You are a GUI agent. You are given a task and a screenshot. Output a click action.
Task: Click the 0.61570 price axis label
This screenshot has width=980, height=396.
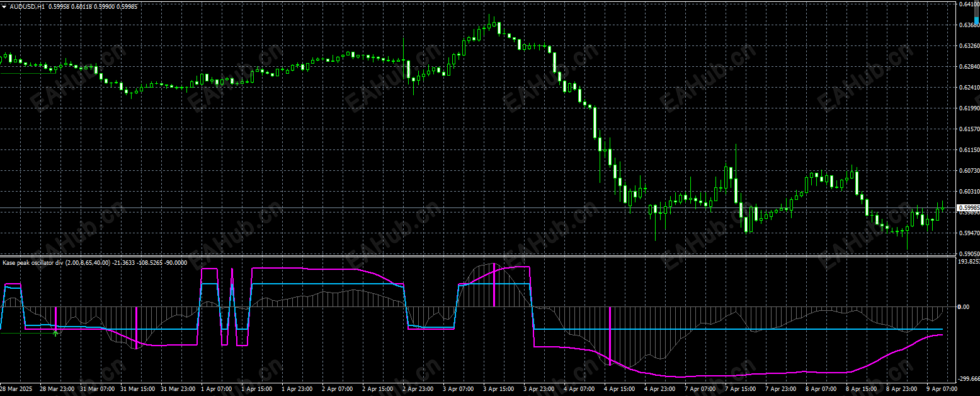click(x=969, y=129)
